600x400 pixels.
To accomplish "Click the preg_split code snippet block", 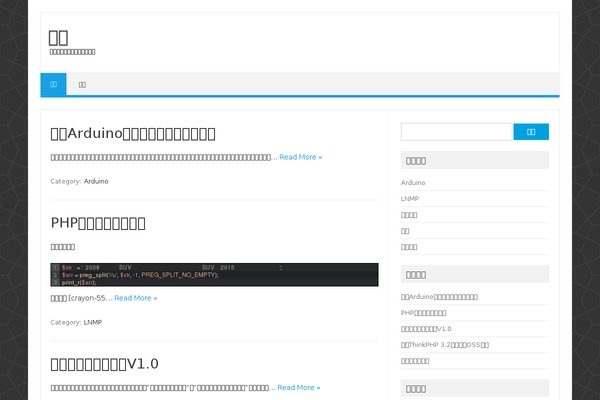I will point(214,274).
